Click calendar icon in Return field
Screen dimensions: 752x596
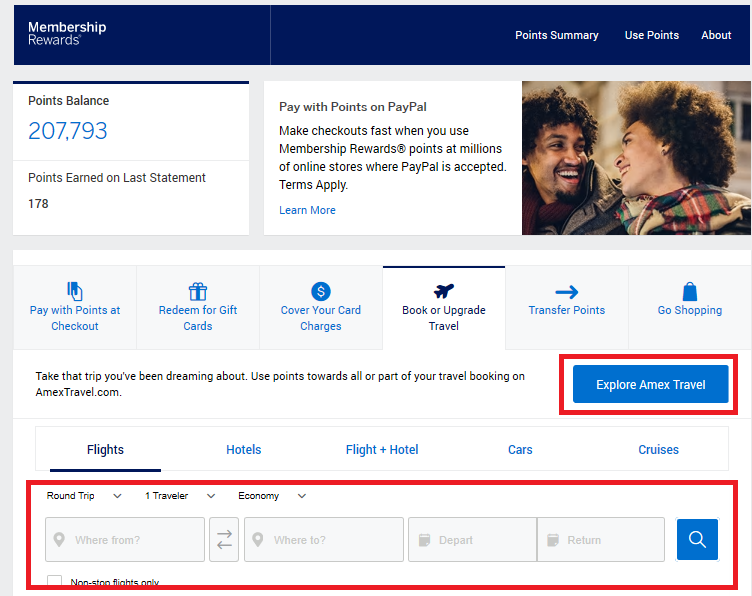(x=553, y=540)
